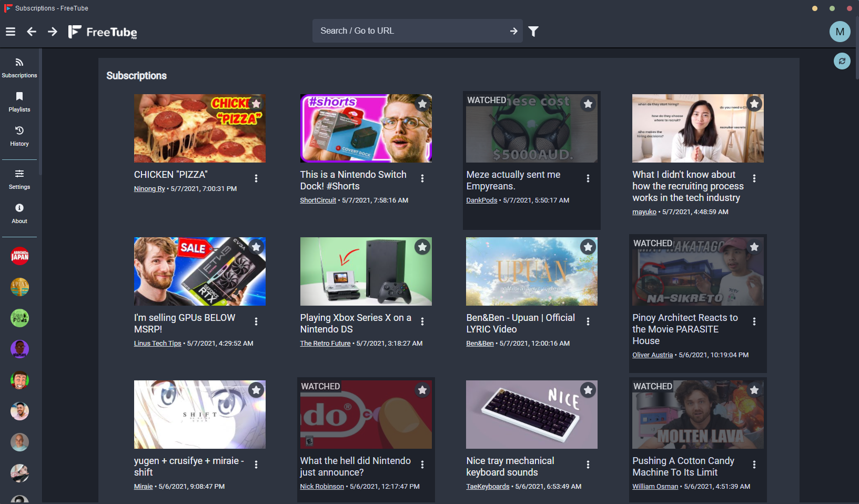Open the Ninong Ry channel link
This screenshot has width=859, height=504.
(149, 189)
